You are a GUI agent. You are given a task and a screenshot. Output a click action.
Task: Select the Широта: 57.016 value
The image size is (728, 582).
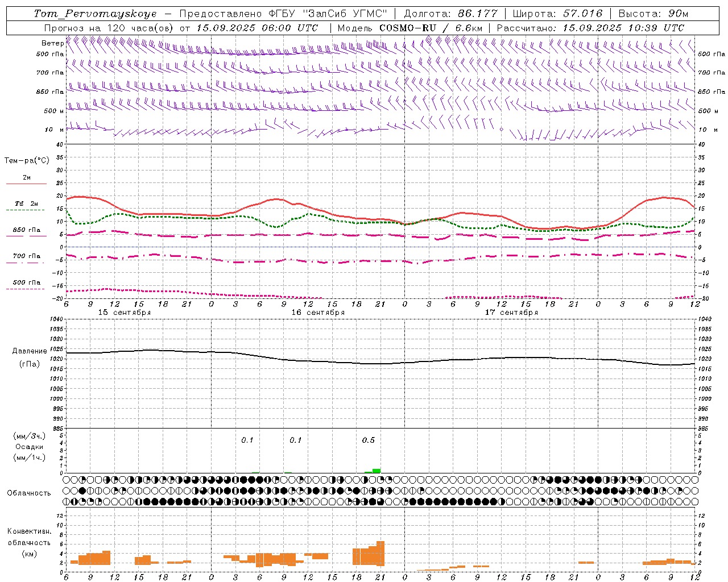point(557,14)
